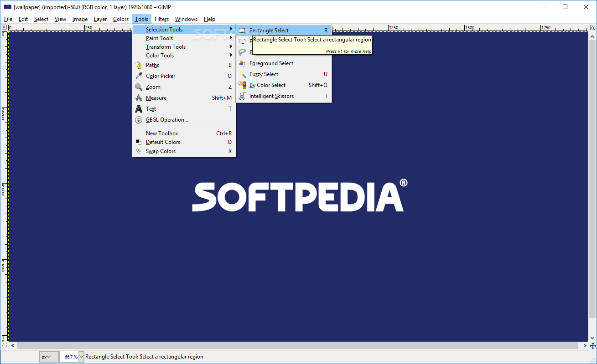Open the Image menu

(80, 19)
